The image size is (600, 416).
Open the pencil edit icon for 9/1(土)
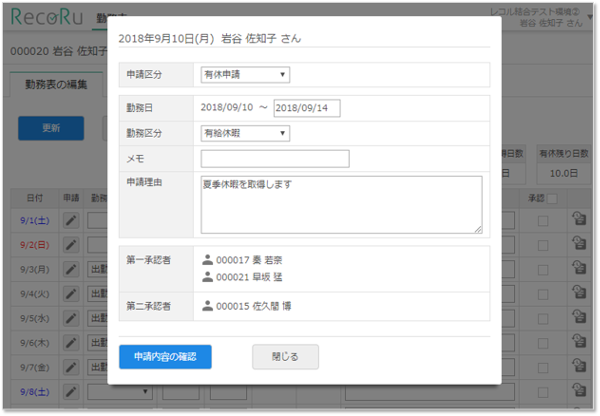coord(71,220)
